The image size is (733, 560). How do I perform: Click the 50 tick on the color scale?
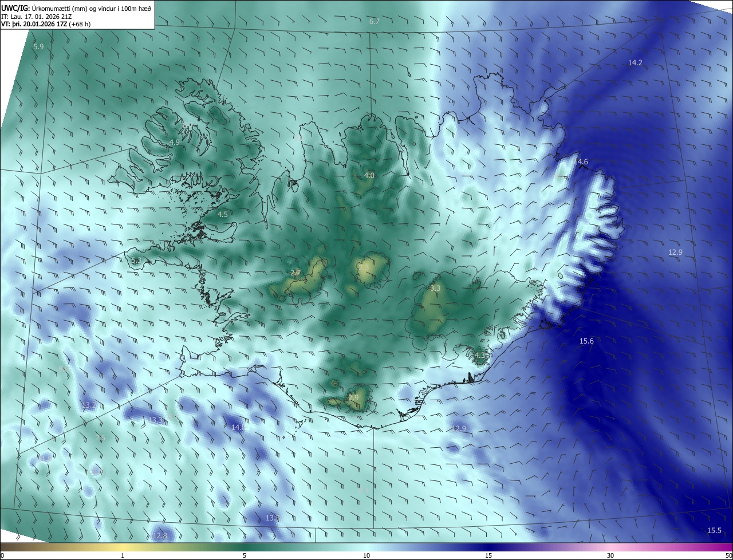pos(729,556)
